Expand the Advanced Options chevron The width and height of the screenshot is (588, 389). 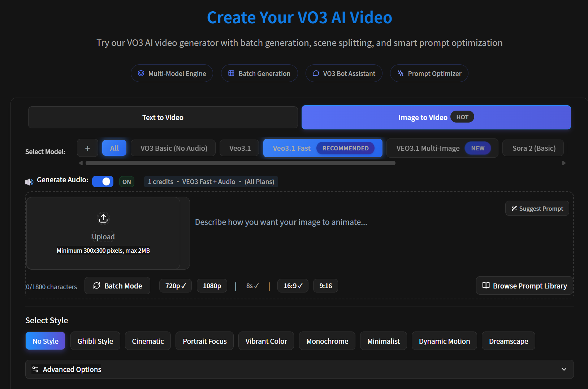coord(564,369)
